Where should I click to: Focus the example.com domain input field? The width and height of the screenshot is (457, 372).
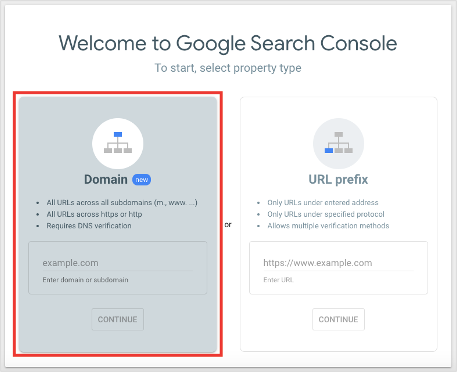click(x=118, y=263)
